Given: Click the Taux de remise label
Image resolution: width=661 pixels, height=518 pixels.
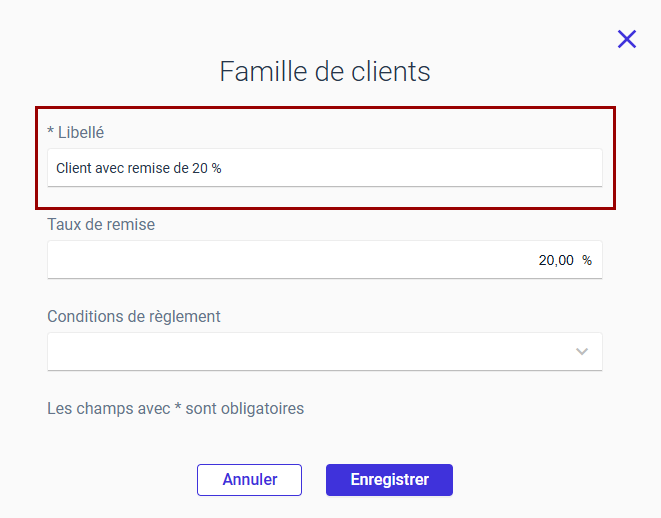Looking at the screenshot, I should click(x=101, y=225).
